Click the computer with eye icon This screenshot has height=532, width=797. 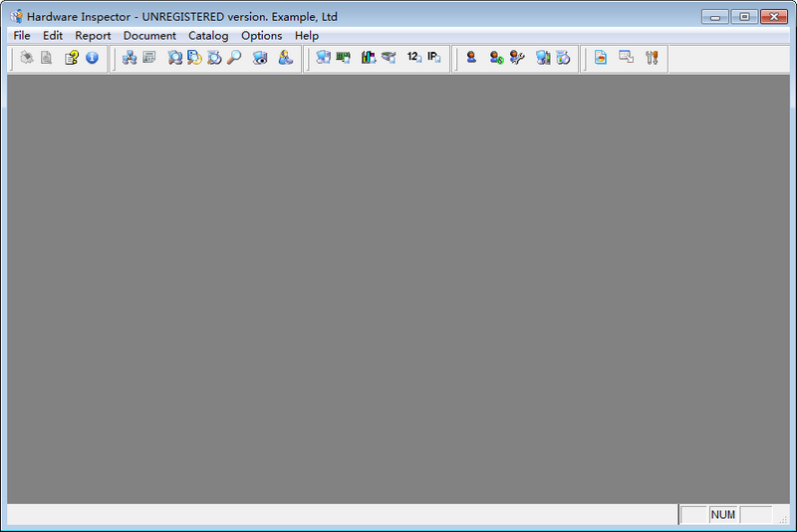click(x=260, y=58)
